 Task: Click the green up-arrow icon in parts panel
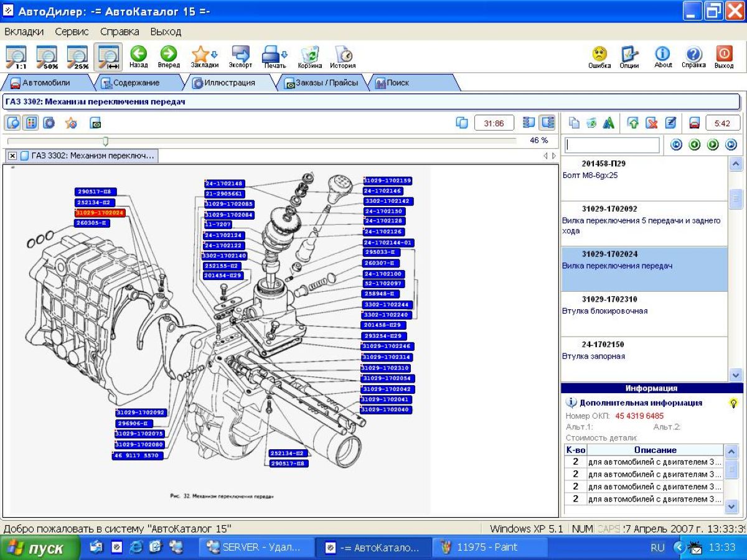point(633,123)
